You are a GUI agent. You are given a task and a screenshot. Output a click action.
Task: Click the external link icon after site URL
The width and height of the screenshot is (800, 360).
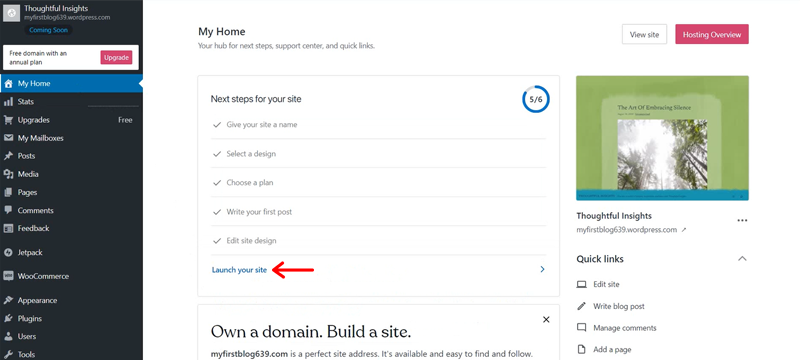coord(684,230)
